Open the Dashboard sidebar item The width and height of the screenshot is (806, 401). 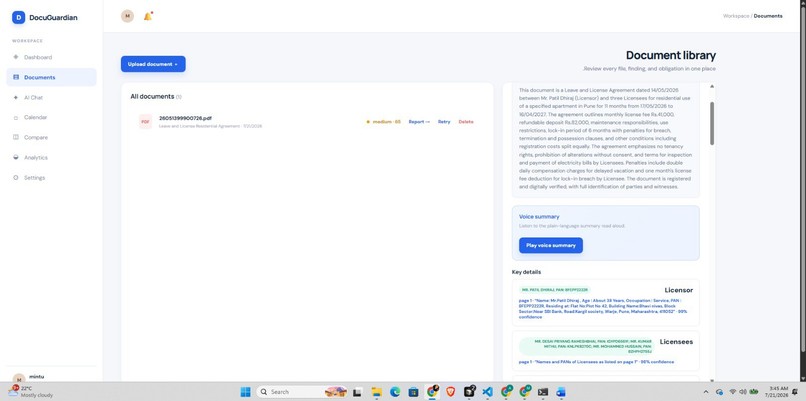click(51, 57)
